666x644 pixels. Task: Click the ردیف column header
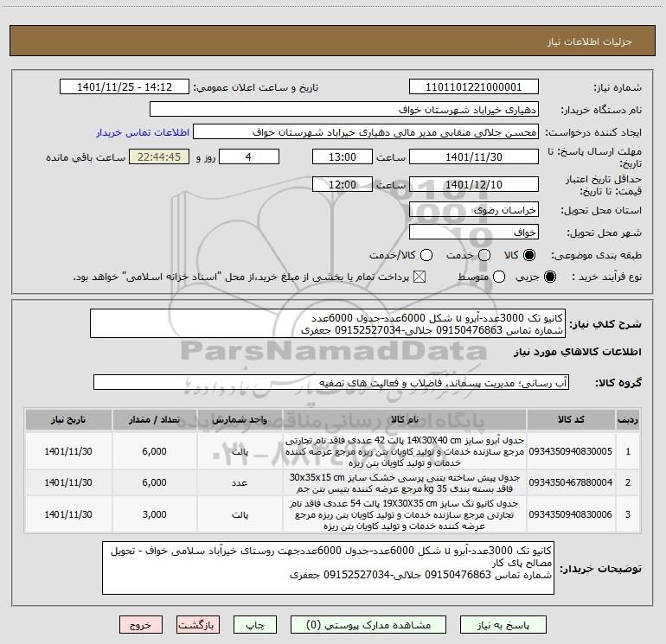[x=627, y=419]
